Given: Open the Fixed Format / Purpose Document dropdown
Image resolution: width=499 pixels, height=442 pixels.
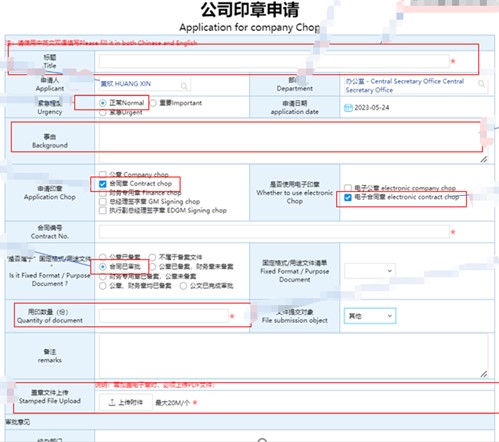Looking at the screenshot, I should tap(370, 271).
